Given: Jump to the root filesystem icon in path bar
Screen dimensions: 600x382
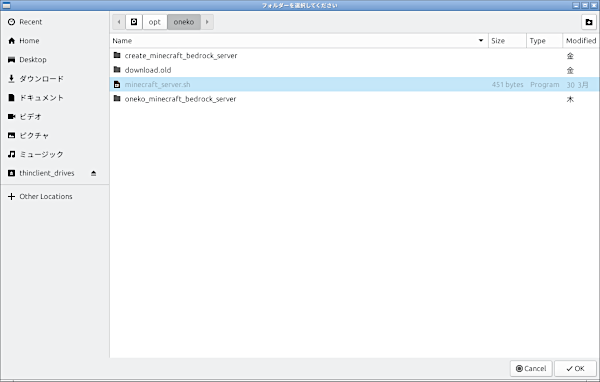Looking at the screenshot, I should (134, 22).
